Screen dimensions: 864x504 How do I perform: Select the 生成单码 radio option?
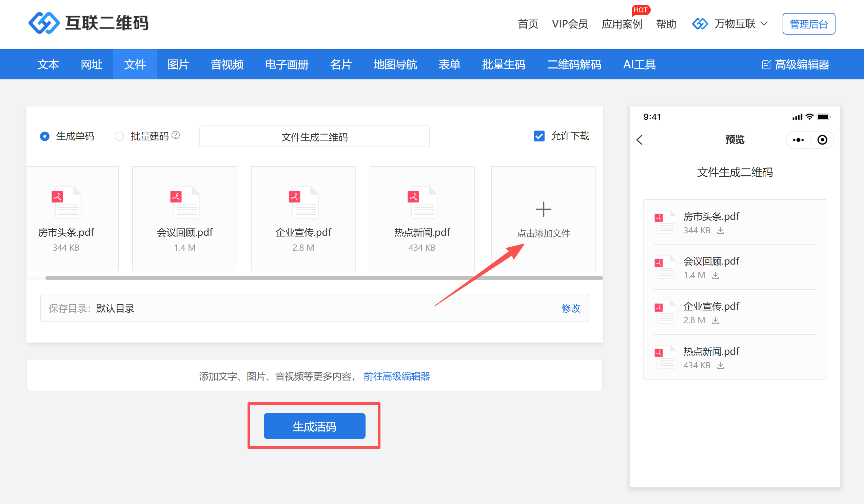44,136
